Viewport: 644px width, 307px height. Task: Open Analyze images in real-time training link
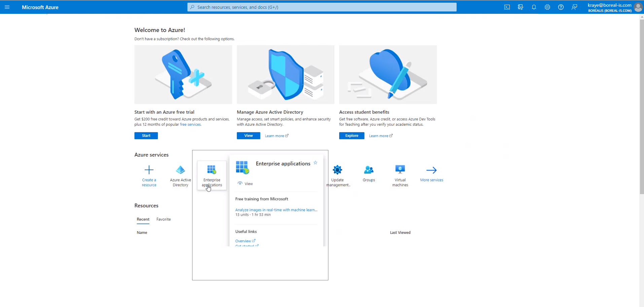[276, 210]
